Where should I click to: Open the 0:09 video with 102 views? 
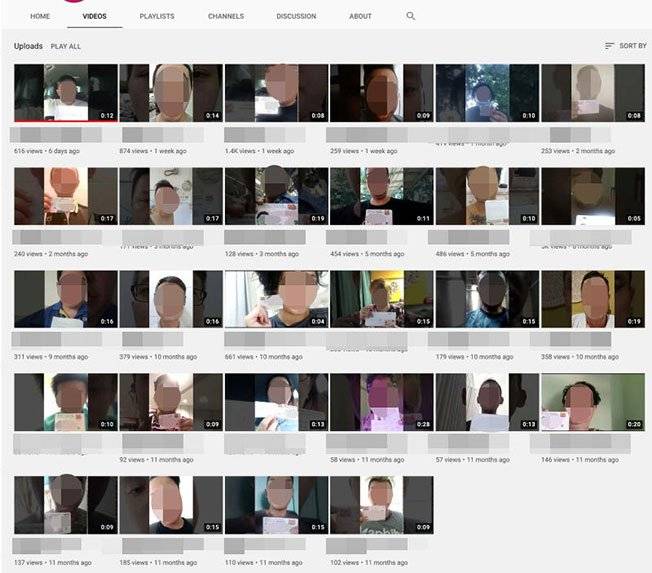point(381,505)
